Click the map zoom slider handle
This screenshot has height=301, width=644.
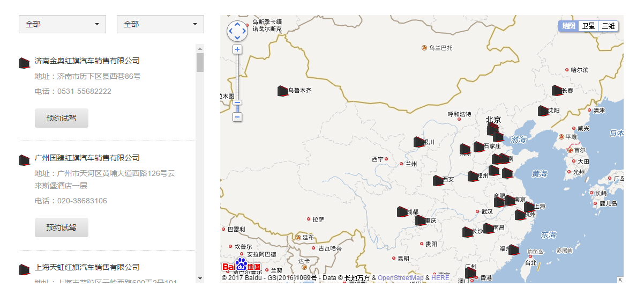(237, 102)
